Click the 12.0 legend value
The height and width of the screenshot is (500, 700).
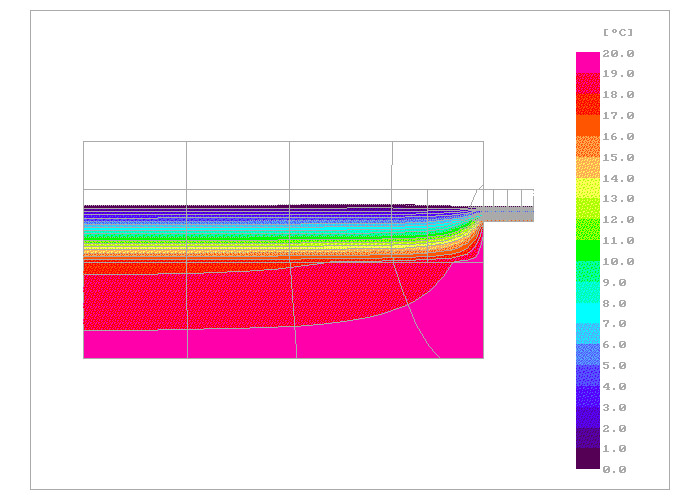(618, 220)
